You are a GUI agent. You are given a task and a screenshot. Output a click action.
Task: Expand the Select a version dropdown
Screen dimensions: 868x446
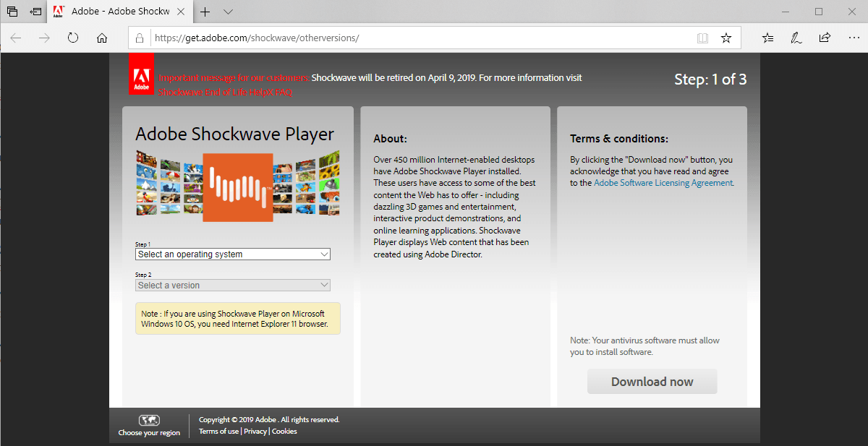[x=233, y=286]
